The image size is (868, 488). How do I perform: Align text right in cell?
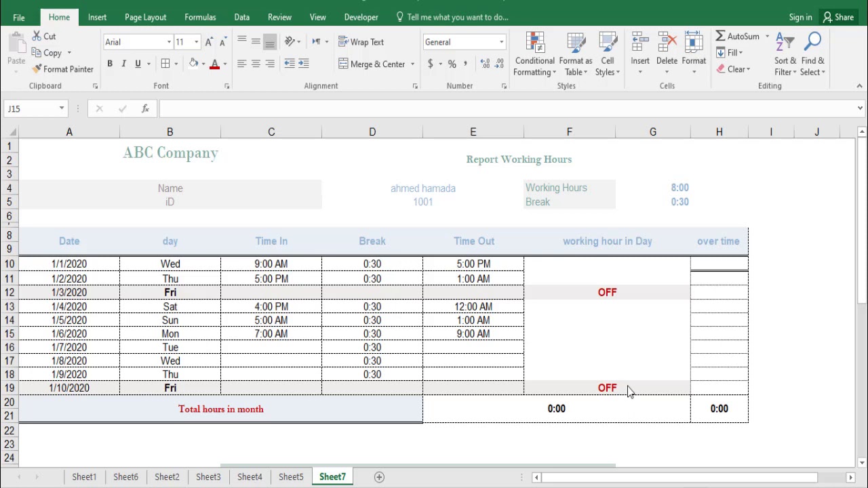click(x=270, y=64)
